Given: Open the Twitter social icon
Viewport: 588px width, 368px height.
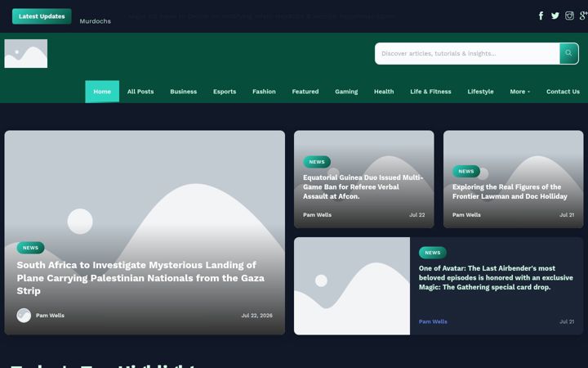Looking at the screenshot, I should pyautogui.click(x=555, y=16).
